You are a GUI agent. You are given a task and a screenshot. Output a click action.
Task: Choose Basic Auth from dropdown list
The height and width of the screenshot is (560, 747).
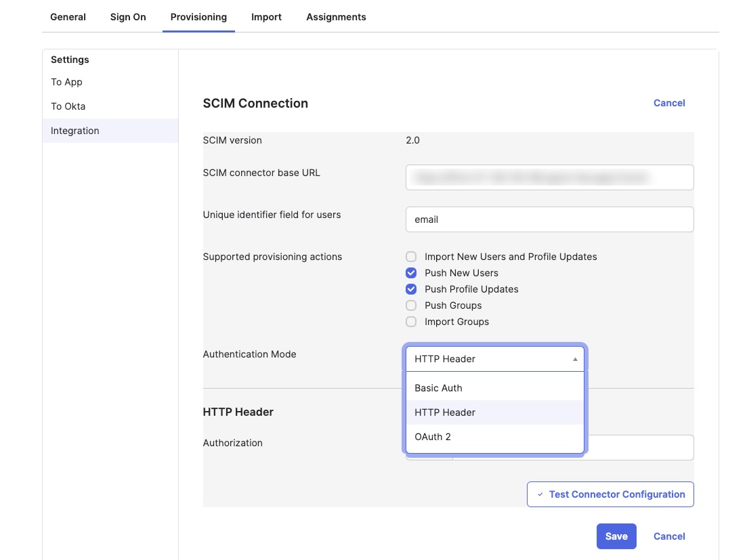pyautogui.click(x=494, y=388)
